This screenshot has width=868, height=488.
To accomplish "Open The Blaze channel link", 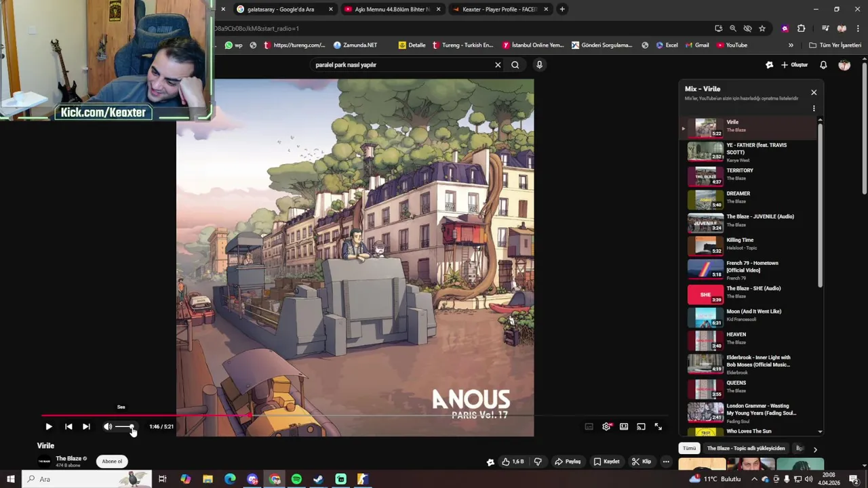I will pos(68,459).
